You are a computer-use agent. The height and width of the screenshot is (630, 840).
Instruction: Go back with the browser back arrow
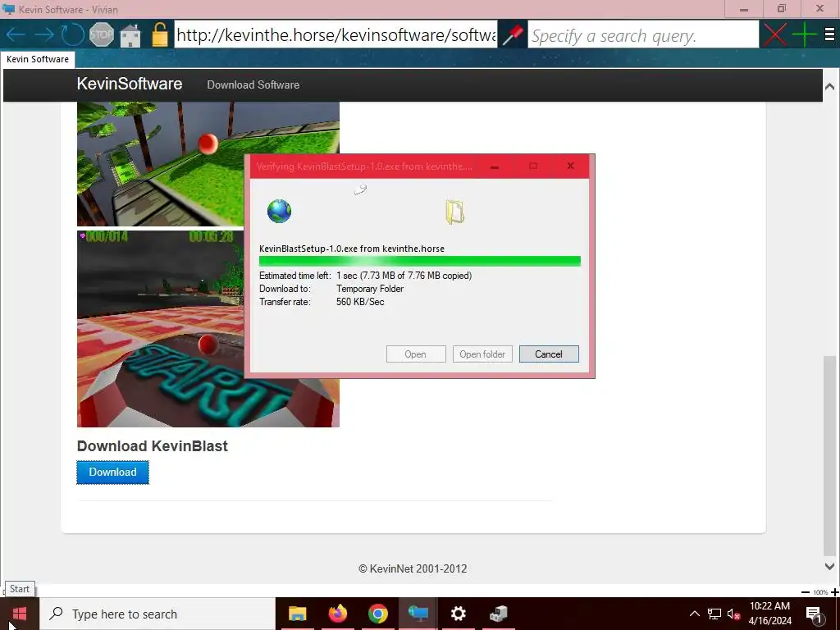coord(16,34)
